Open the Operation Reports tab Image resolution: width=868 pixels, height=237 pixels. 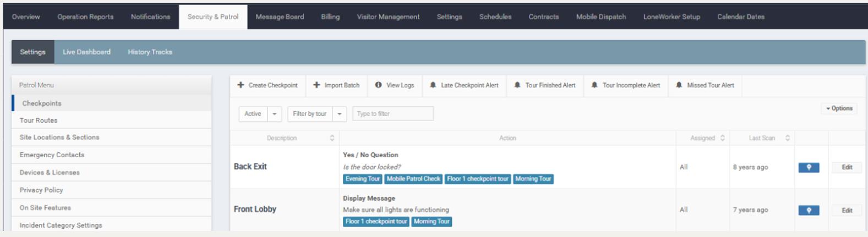click(85, 17)
